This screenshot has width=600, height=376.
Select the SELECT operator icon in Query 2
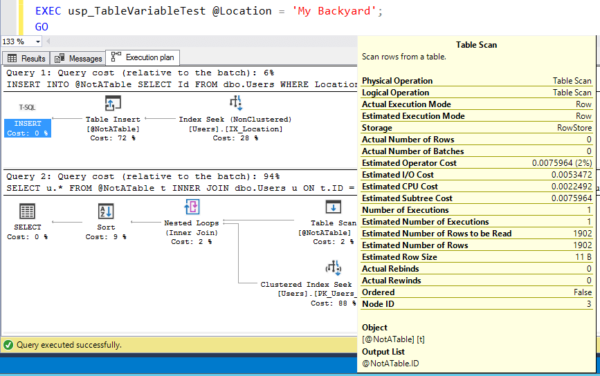click(x=27, y=211)
